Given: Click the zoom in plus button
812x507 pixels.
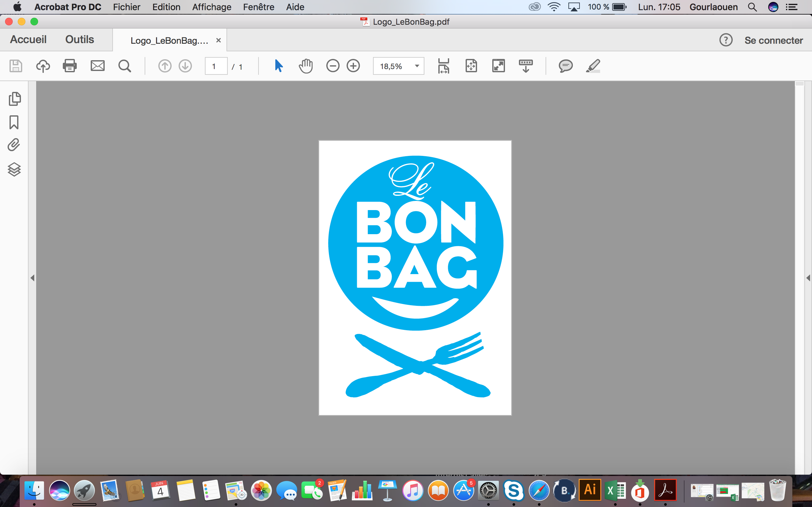Looking at the screenshot, I should pyautogui.click(x=353, y=66).
